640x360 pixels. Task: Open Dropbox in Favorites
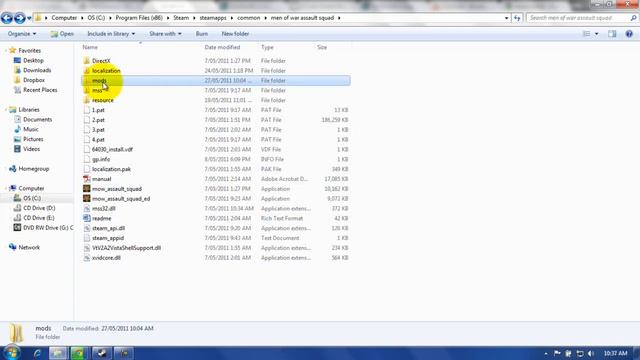33,80
